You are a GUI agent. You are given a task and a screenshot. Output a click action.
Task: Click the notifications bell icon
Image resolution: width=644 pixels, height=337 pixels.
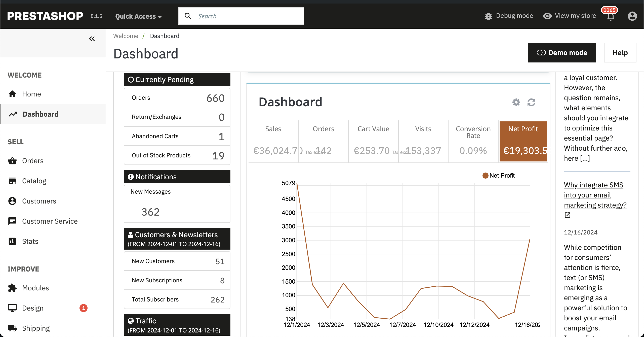click(611, 17)
